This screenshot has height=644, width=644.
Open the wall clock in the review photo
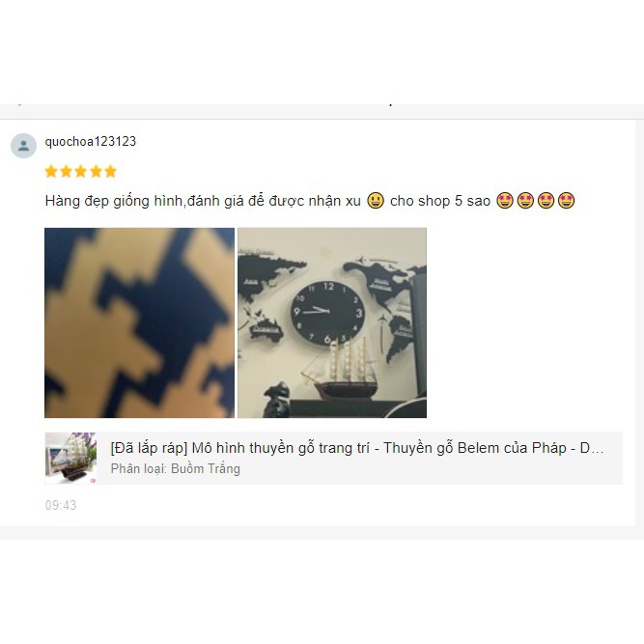coord(327,313)
